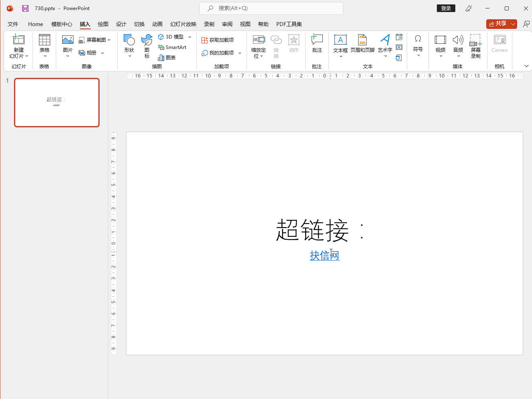Viewport: 532px width, 399px height.
Task: Insert Date and Time icon
Action: (399, 37)
